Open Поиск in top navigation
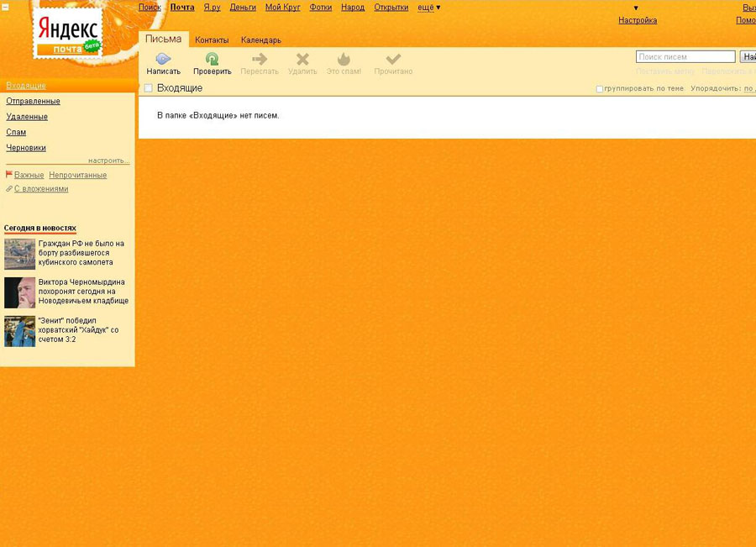 point(150,8)
